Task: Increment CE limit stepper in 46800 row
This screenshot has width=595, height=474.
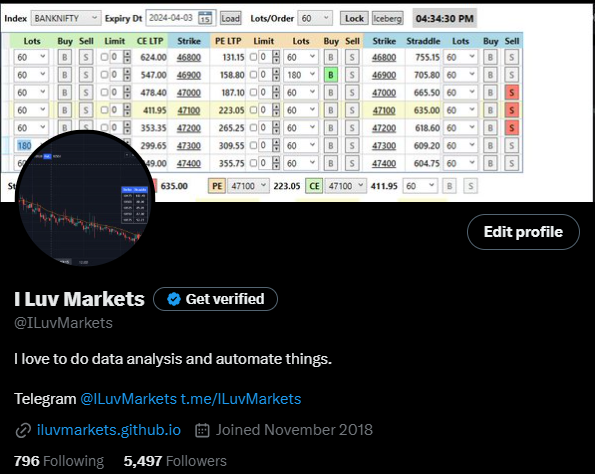Action: [127, 54]
